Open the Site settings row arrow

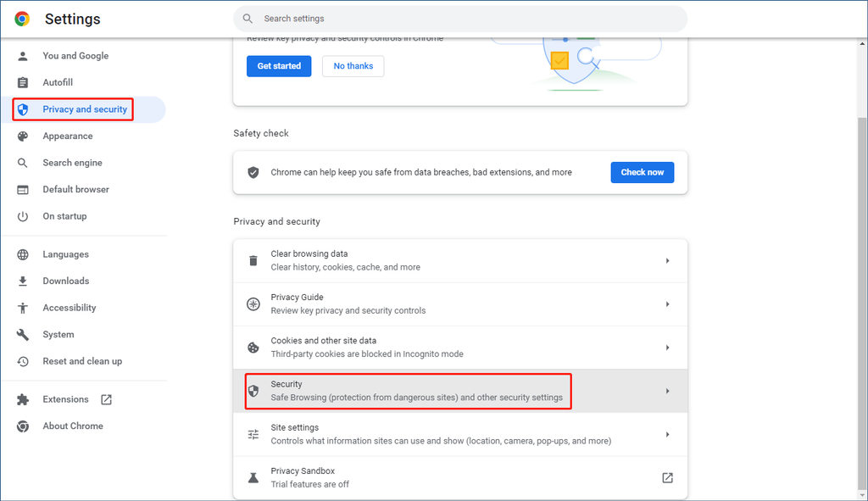point(667,435)
